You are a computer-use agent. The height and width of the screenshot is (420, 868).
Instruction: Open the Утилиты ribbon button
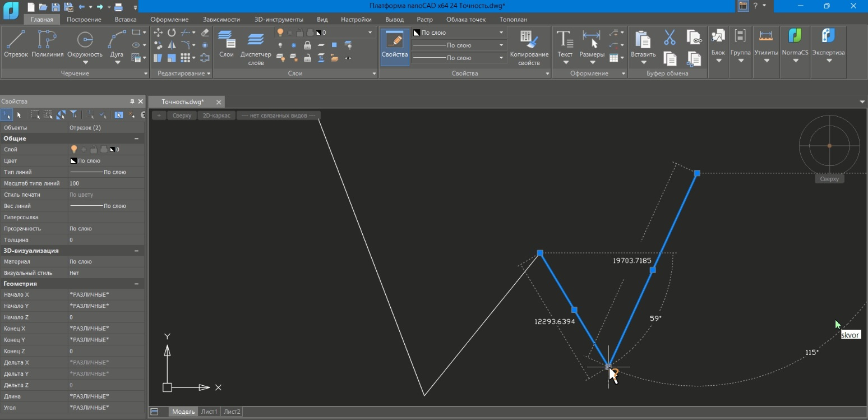click(766, 45)
